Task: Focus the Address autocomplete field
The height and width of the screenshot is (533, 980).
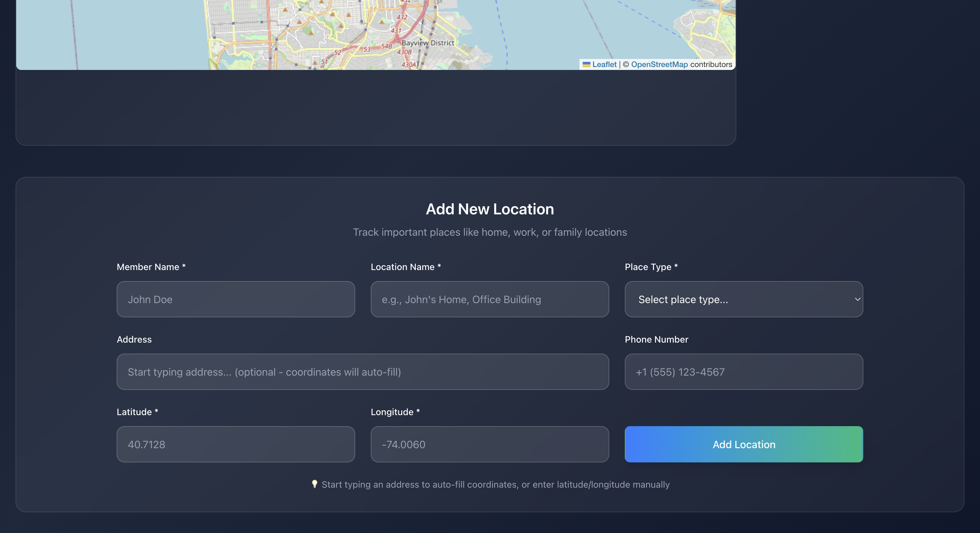Action: point(363,372)
